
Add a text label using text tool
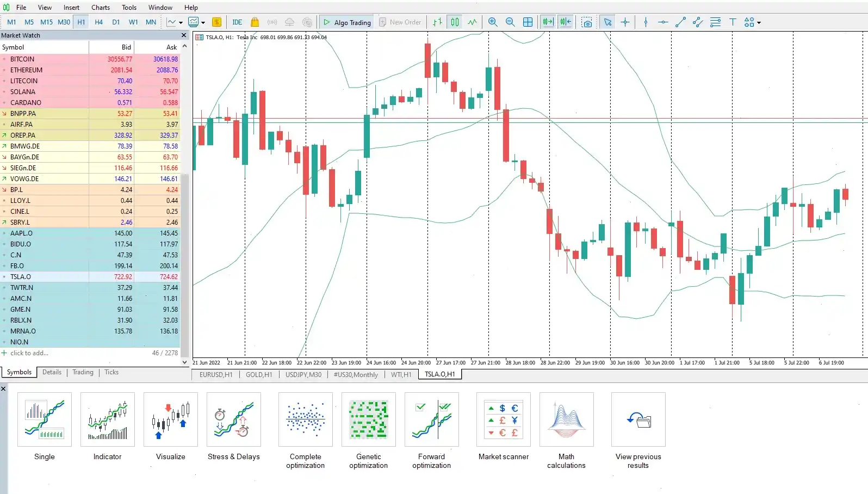(x=733, y=22)
